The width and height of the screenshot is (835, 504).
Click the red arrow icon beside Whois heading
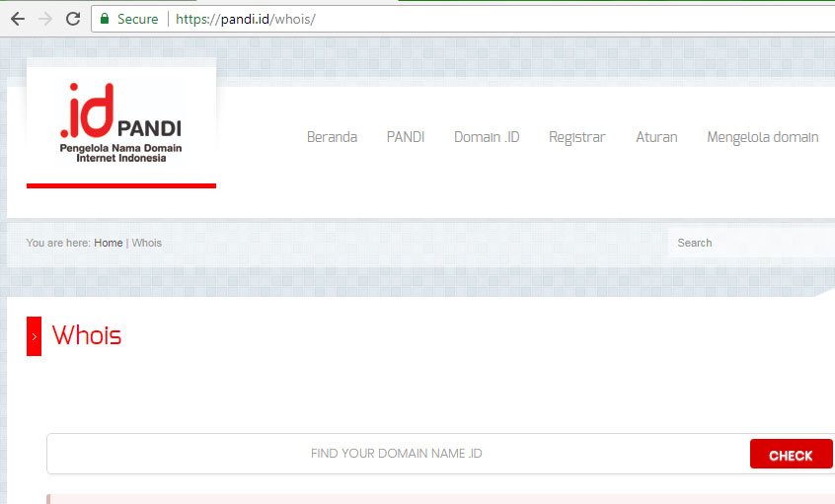pyautogui.click(x=34, y=336)
